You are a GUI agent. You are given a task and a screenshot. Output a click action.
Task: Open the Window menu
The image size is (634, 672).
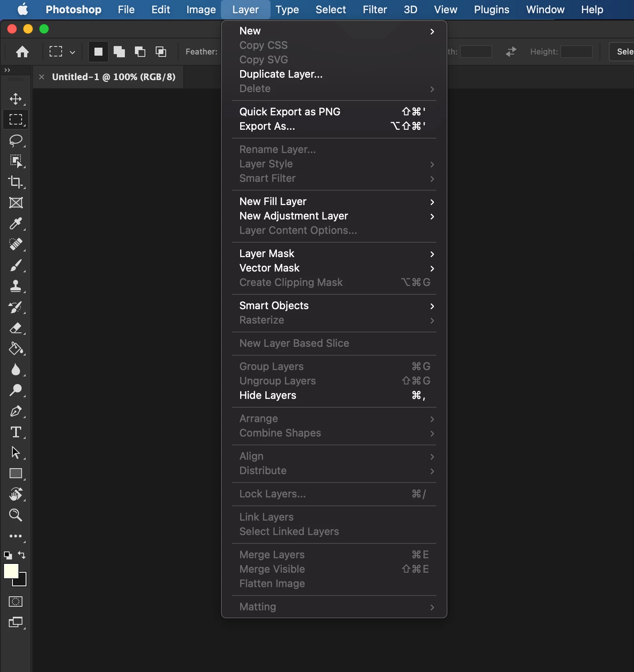(x=545, y=10)
